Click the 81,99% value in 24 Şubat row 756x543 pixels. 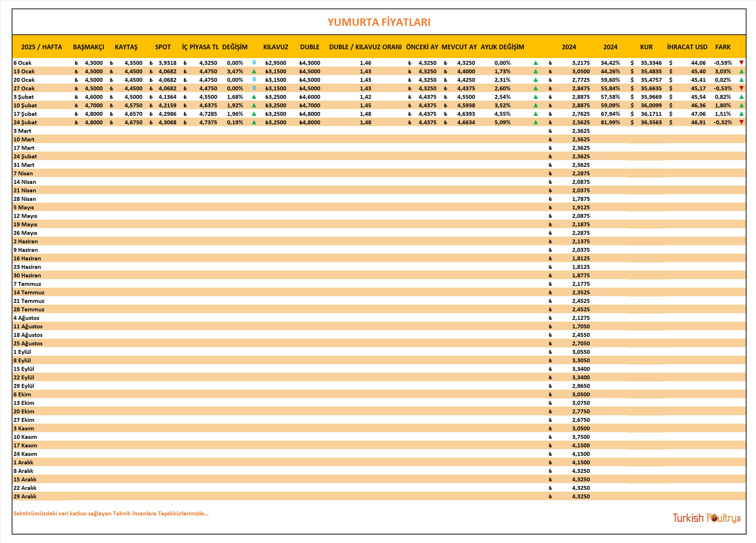click(610, 122)
